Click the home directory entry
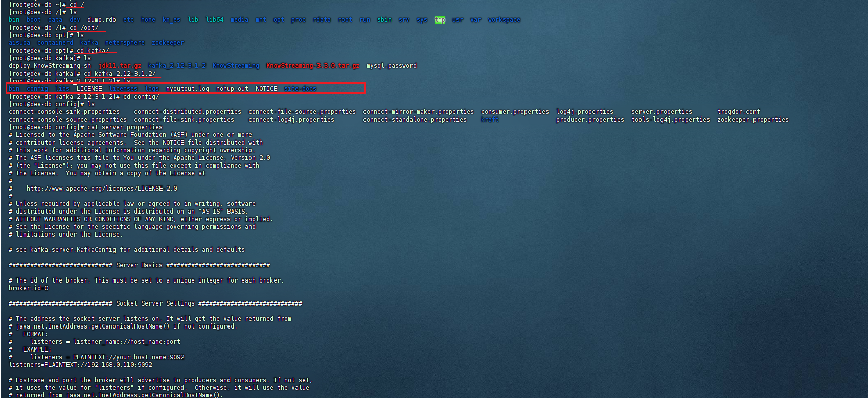The width and height of the screenshot is (868, 398). (148, 20)
